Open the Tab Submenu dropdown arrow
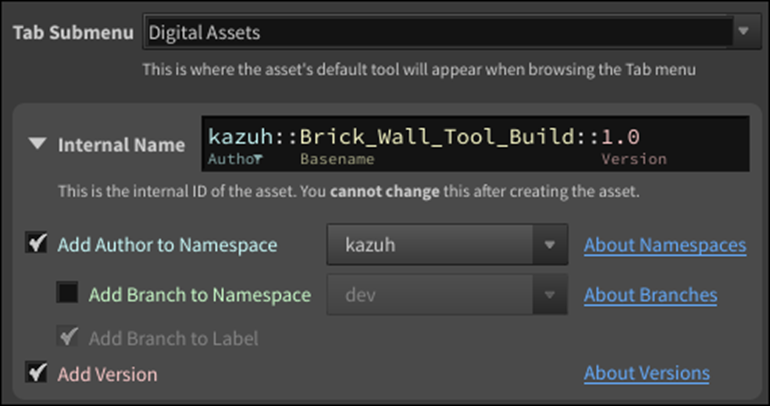This screenshot has height=406, width=770. pos(742,32)
